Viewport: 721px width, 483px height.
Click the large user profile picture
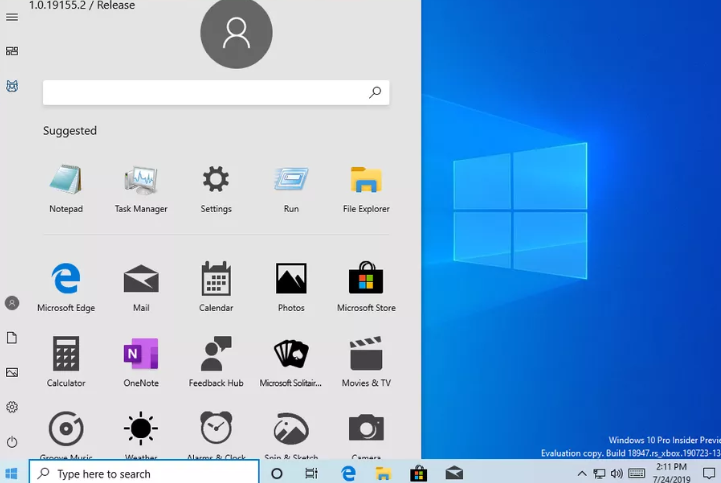[236, 33]
